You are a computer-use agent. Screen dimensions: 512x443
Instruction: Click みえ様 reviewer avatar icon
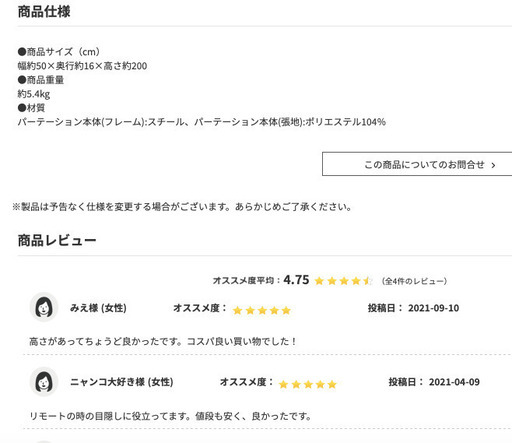44,307
